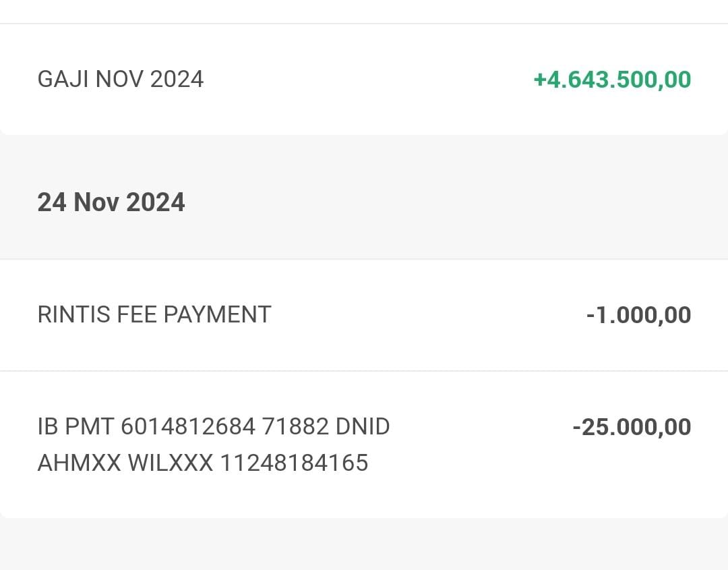
Task: Tap the gray area below the last transaction
Action: click(364, 544)
